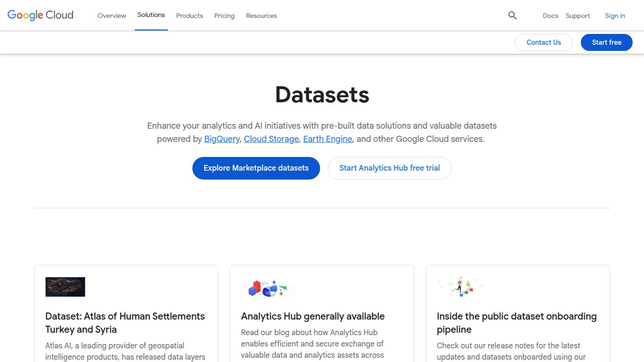644x362 pixels.
Task: Start the Analytics Hub free trial
Action: 389,168
